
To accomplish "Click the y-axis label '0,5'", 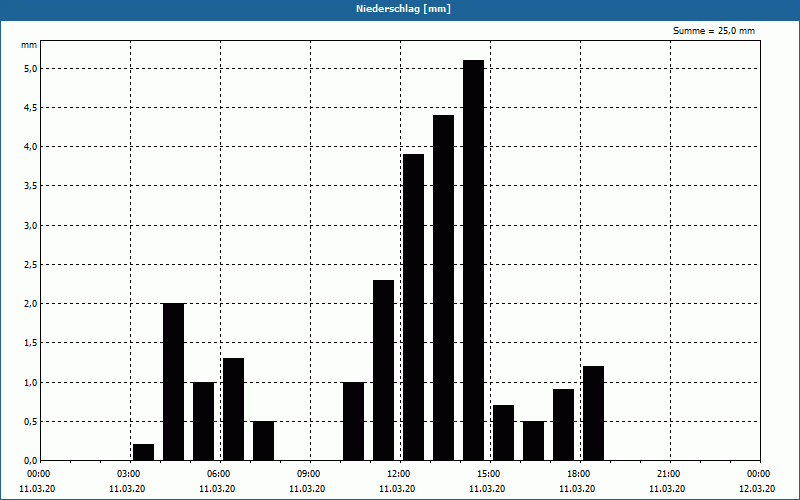I will point(31,421).
